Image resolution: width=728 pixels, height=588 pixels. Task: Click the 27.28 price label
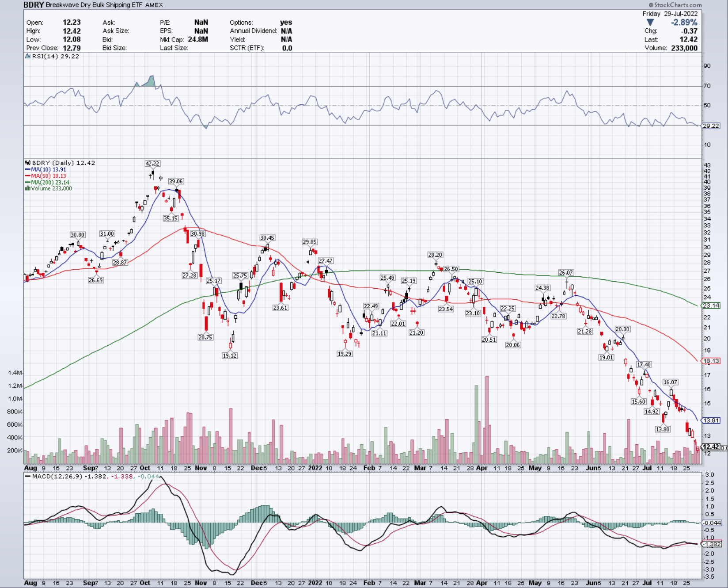[x=190, y=275]
